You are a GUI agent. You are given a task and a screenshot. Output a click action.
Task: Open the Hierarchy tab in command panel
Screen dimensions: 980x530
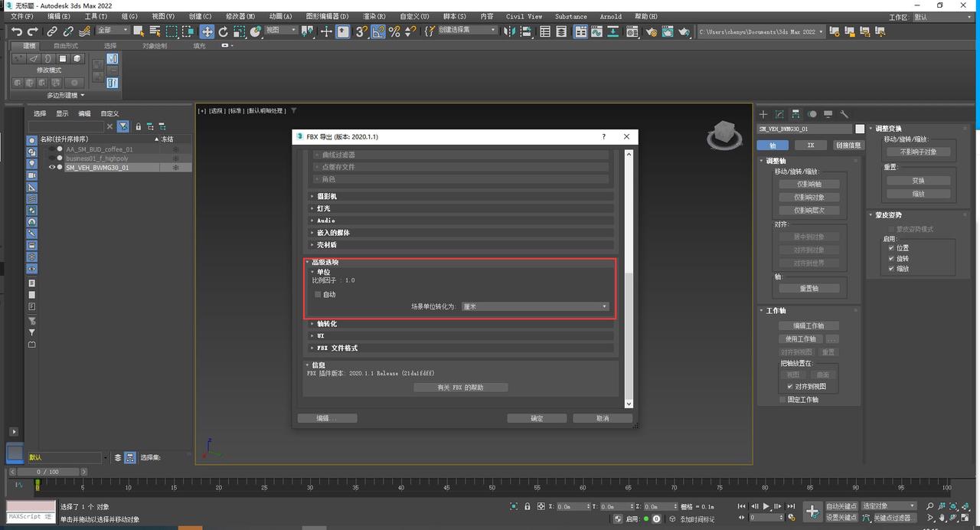795,114
